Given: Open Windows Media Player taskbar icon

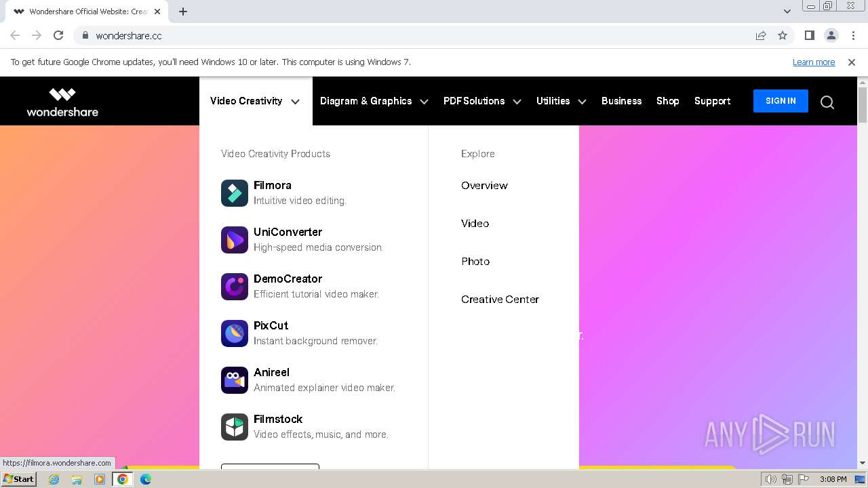Looking at the screenshot, I should pos(100,479).
